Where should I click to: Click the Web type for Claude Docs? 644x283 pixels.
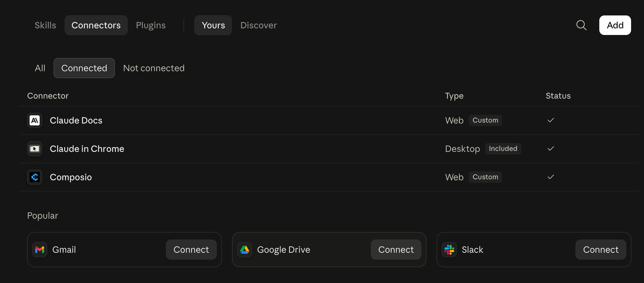point(454,120)
